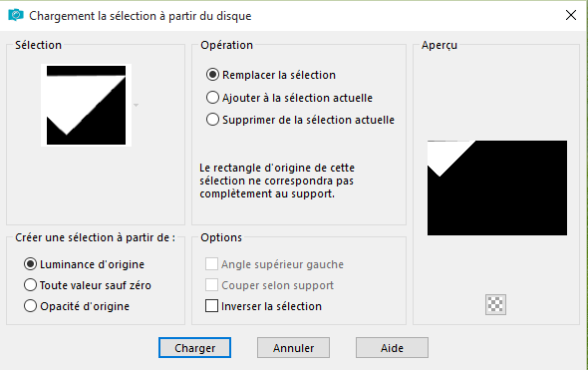Viewport: 588px width, 370px height.
Task: Click the Aperçu preview image
Action: point(497,188)
